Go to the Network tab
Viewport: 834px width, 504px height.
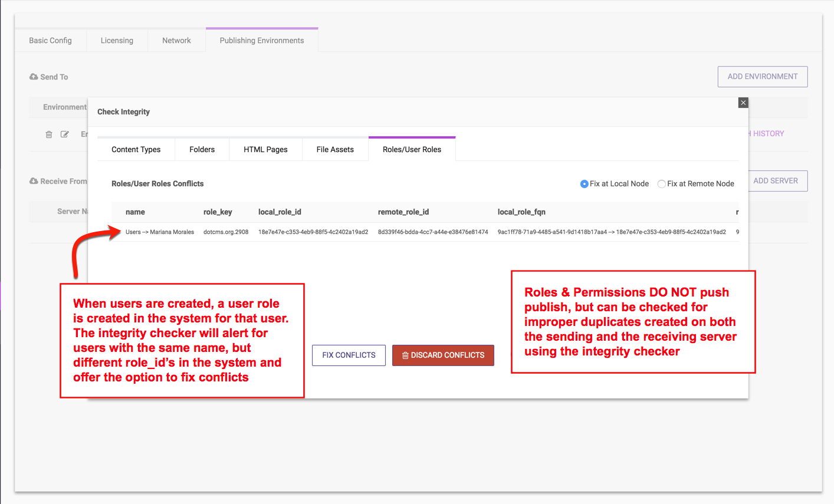(x=176, y=41)
